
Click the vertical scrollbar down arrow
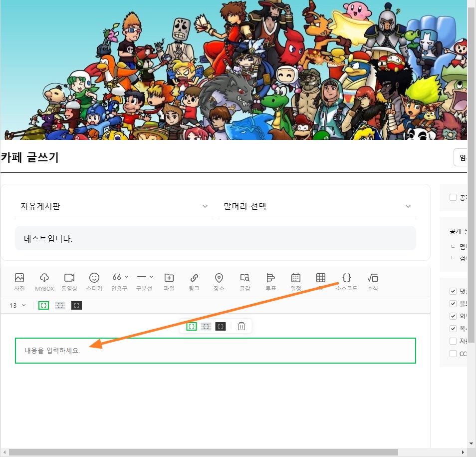click(471, 444)
